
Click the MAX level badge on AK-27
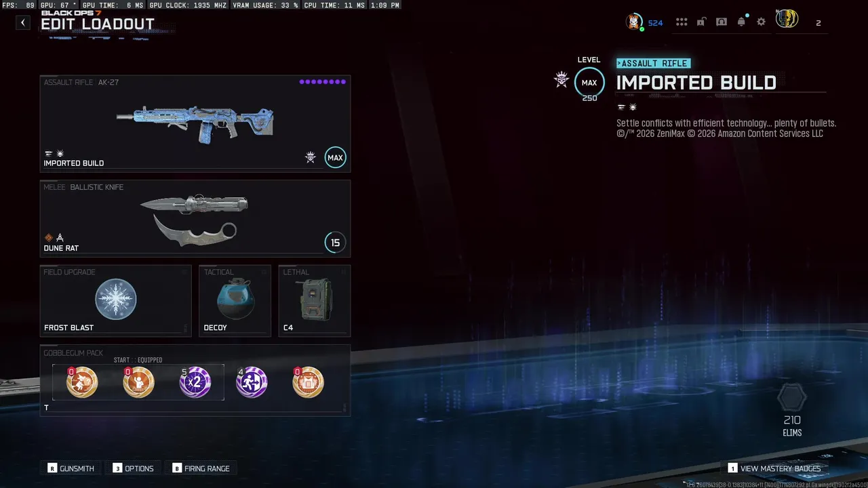click(x=335, y=157)
